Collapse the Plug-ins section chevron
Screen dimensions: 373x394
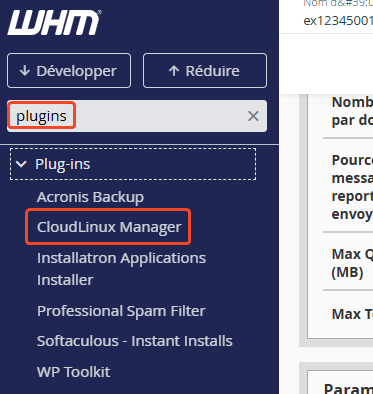[x=22, y=164]
